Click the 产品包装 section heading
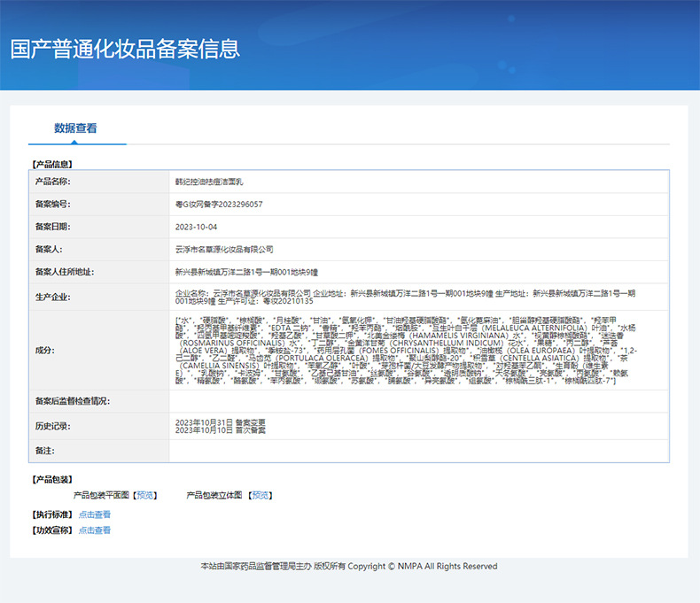This screenshot has width=700, height=603. click(52, 479)
